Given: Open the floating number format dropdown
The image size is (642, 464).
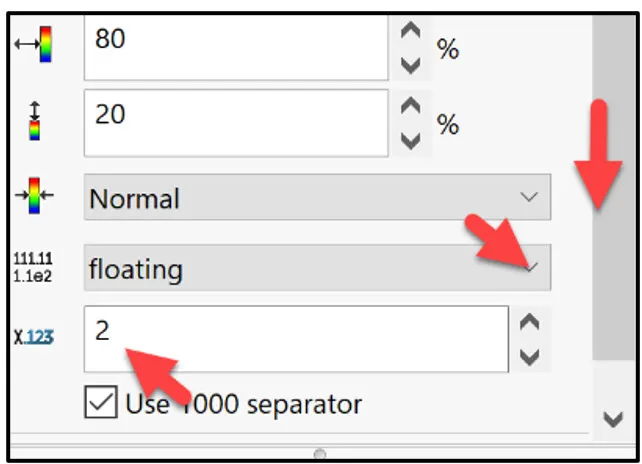Looking at the screenshot, I should (x=317, y=268).
